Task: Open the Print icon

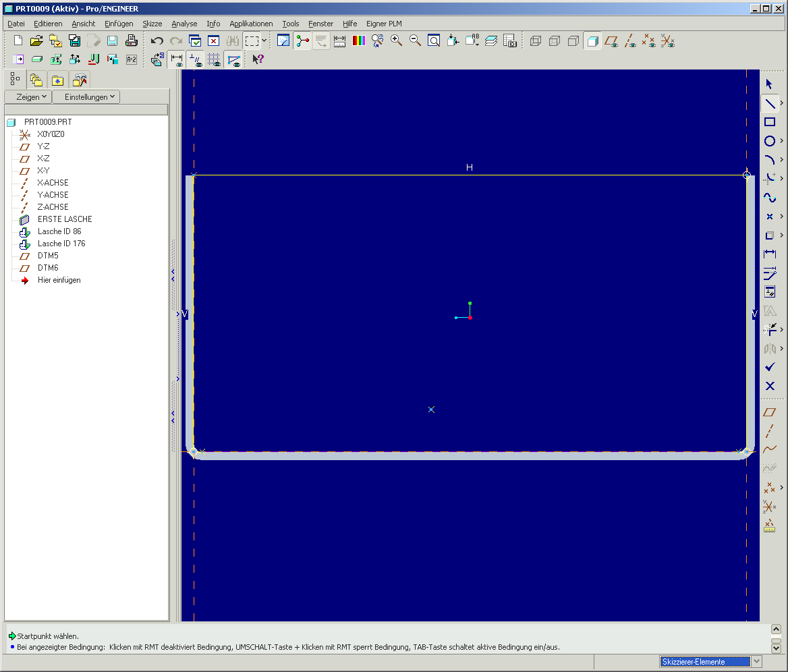Action: pyautogui.click(x=131, y=41)
